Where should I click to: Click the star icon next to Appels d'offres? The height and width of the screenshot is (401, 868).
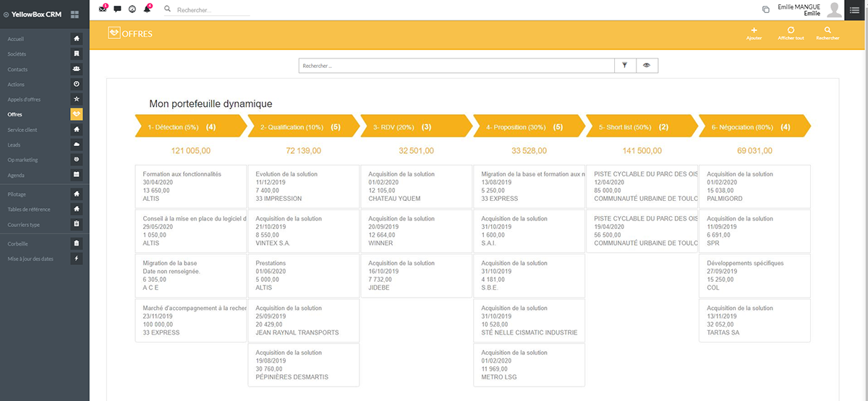pos(77,99)
